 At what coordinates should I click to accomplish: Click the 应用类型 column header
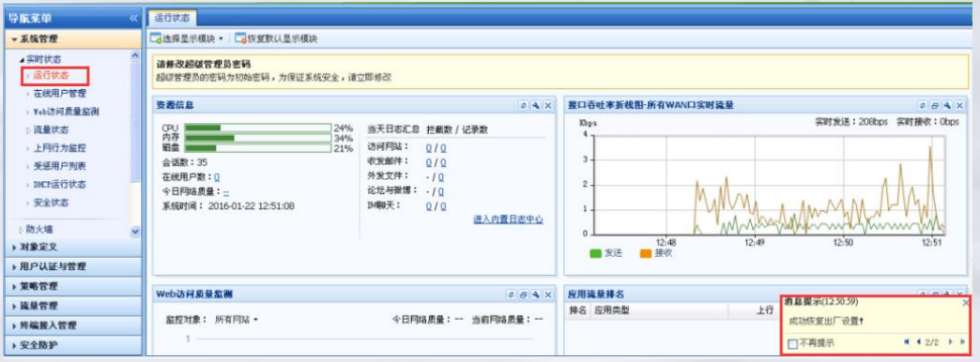click(612, 310)
